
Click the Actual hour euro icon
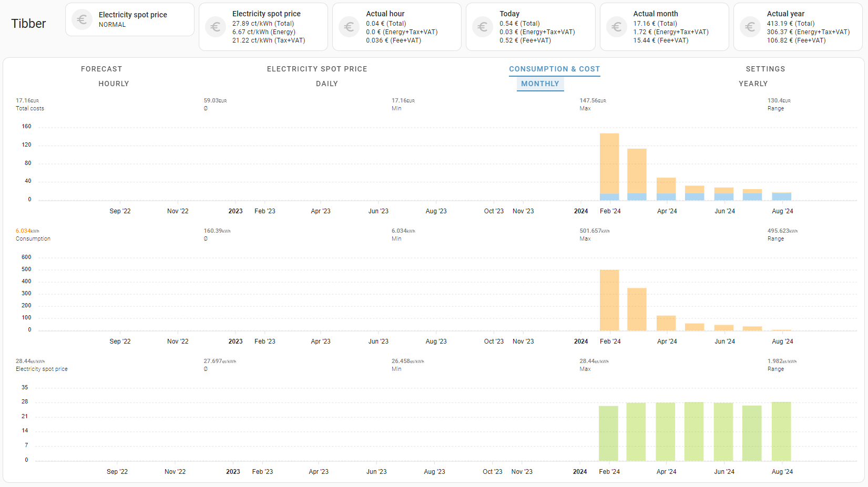point(349,27)
